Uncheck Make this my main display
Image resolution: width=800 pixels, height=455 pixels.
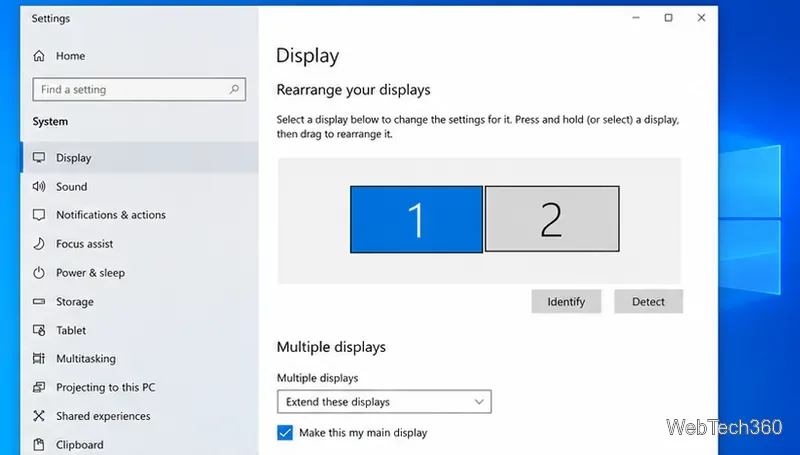click(x=285, y=433)
